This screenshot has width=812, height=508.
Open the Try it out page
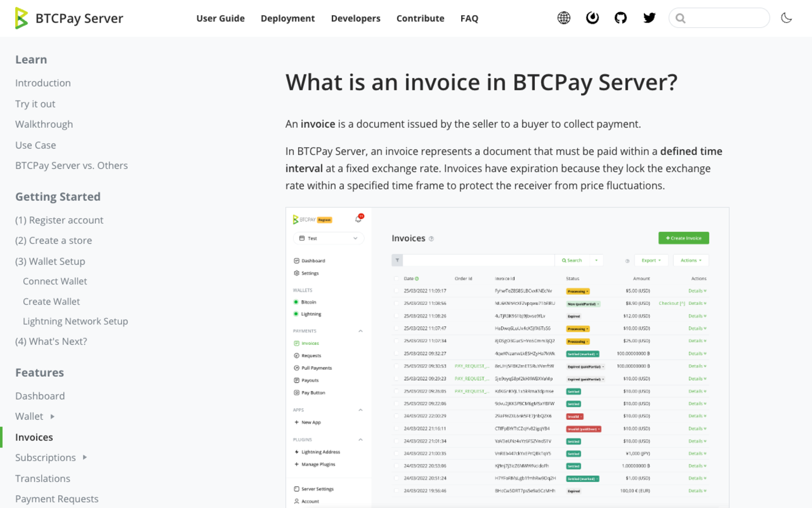pyautogui.click(x=35, y=104)
